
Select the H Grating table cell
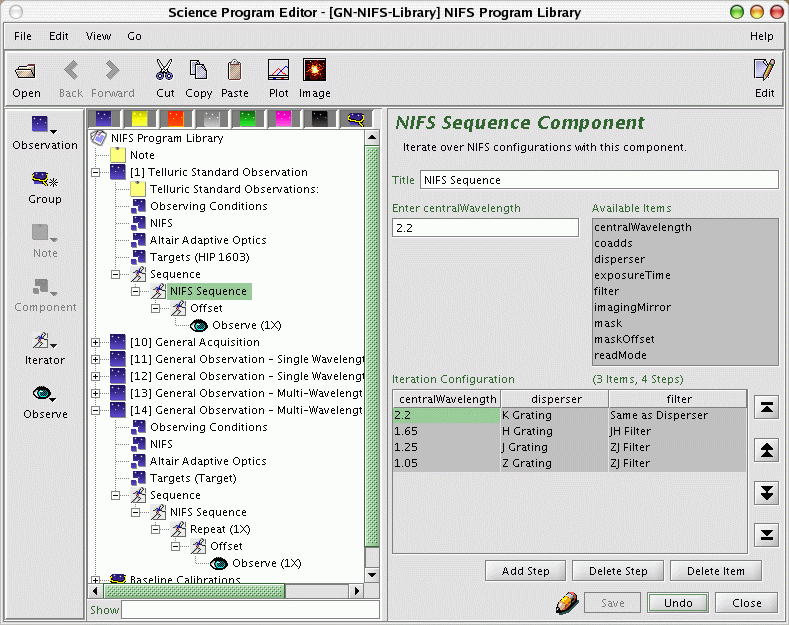click(555, 431)
